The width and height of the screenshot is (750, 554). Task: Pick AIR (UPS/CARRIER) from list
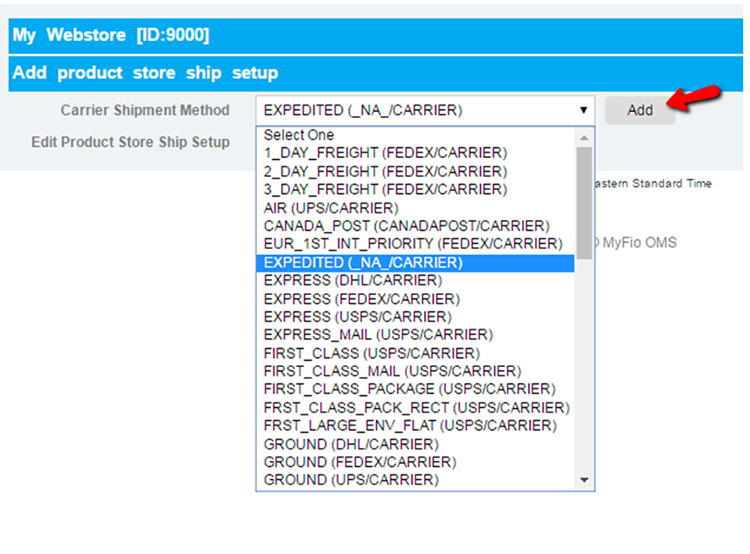pyautogui.click(x=415, y=208)
